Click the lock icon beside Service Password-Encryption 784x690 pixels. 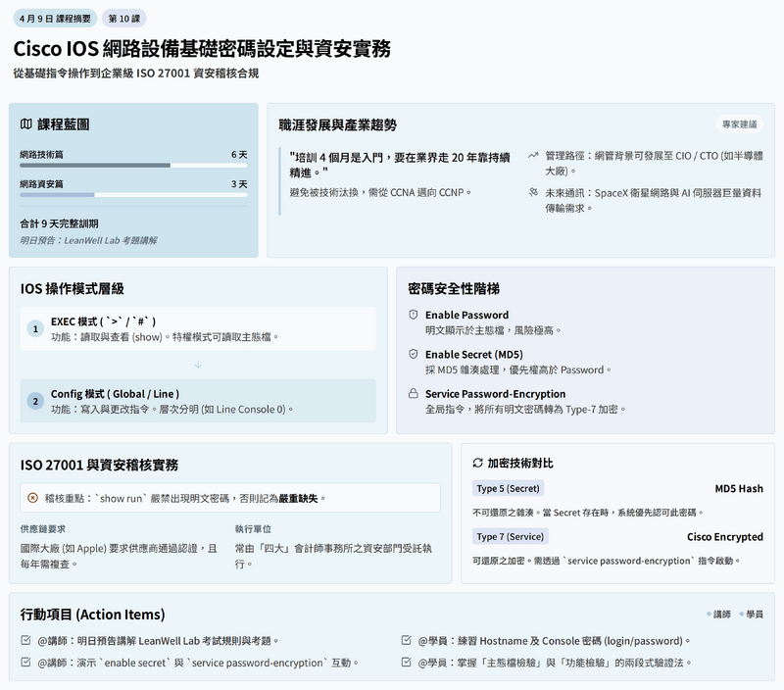pyautogui.click(x=414, y=393)
